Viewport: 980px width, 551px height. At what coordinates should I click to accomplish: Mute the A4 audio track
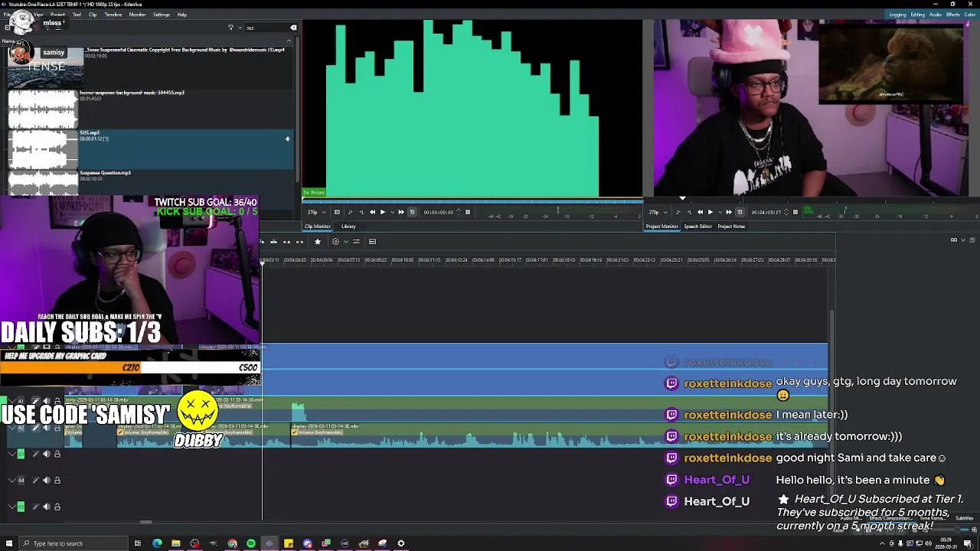tap(46, 481)
